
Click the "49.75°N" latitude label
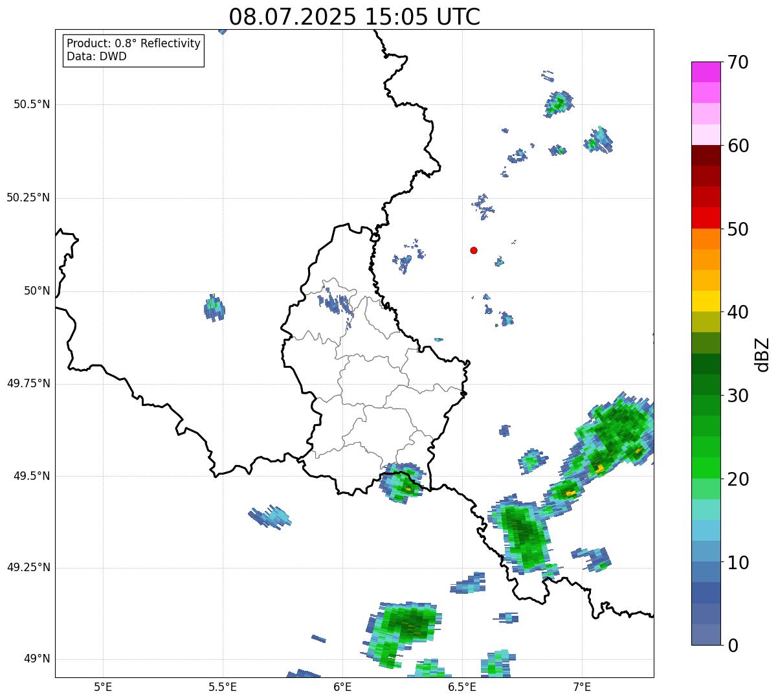point(28,383)
